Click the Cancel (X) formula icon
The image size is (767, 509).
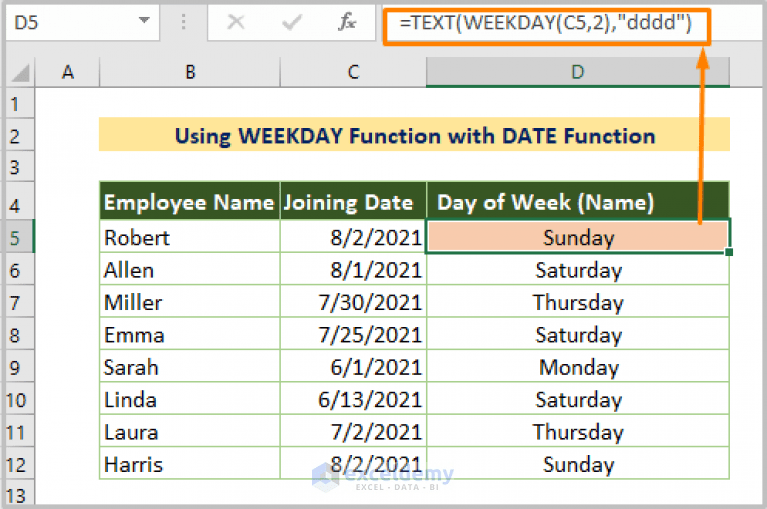point(236,22)
